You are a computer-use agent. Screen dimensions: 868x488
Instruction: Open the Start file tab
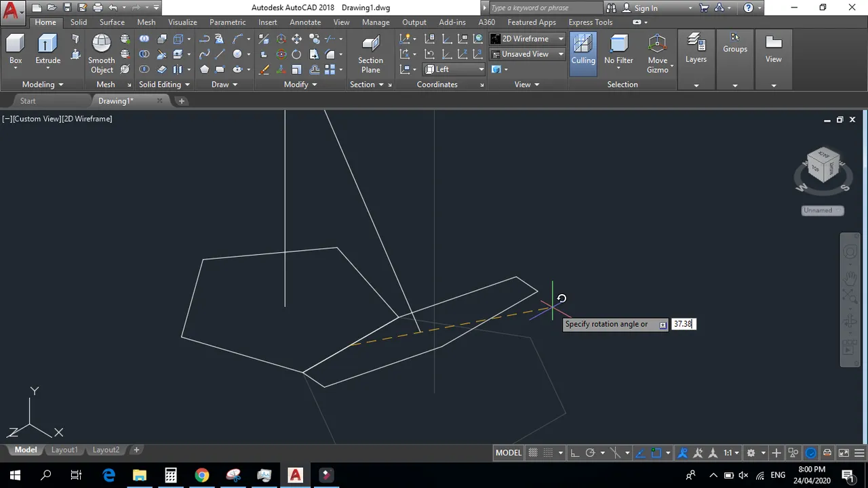(28, 101)
